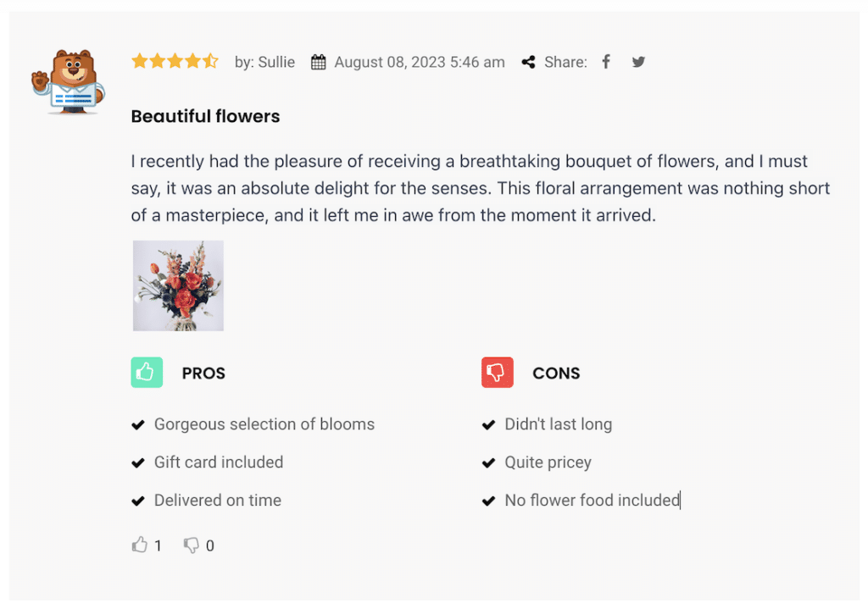The image size is (868, 609).
Task: Select the red thumbs-down CONS icon
Action: coord(497,373)
